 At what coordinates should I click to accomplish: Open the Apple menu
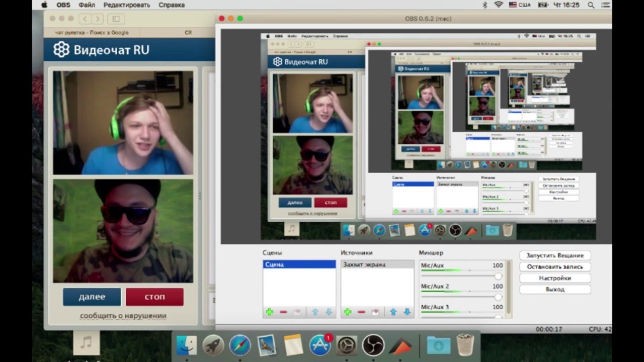[44, 5]
